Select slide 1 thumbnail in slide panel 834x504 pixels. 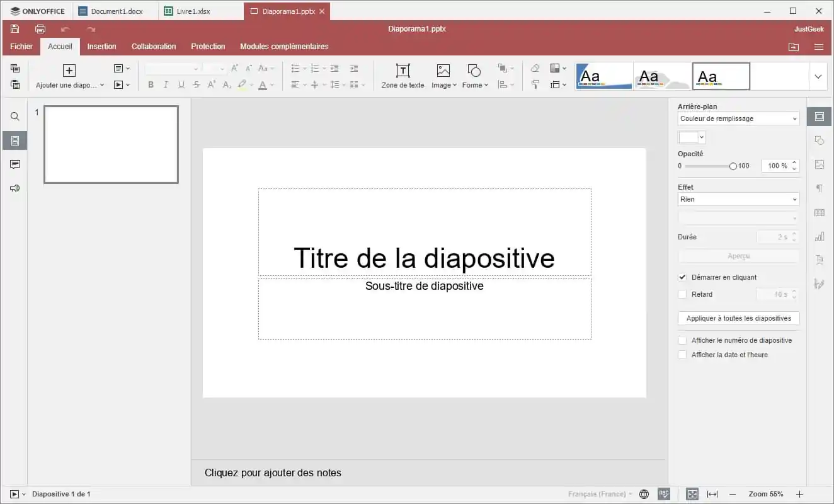[111, 144]
